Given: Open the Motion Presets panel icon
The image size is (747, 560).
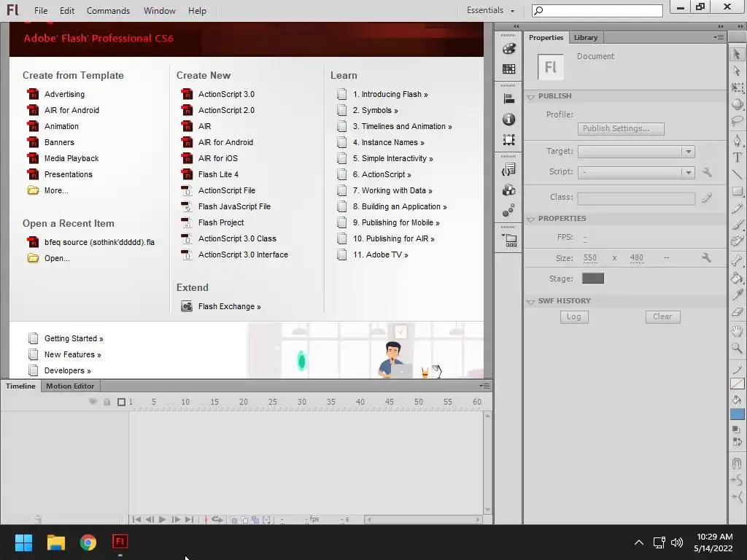Looking at the screenshot, I should pyautogui.click(x=508, y=210).
